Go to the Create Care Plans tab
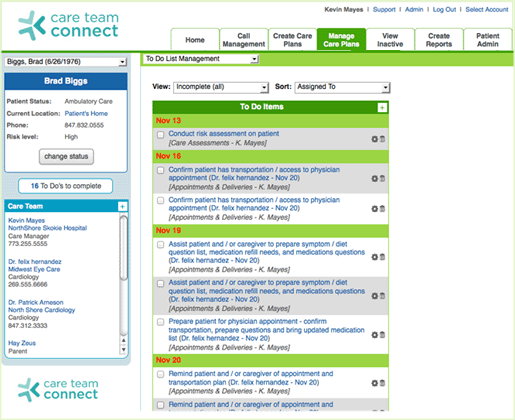Image resolution: width=515 pixels, height=420 pixels. [x=292, y=40]
